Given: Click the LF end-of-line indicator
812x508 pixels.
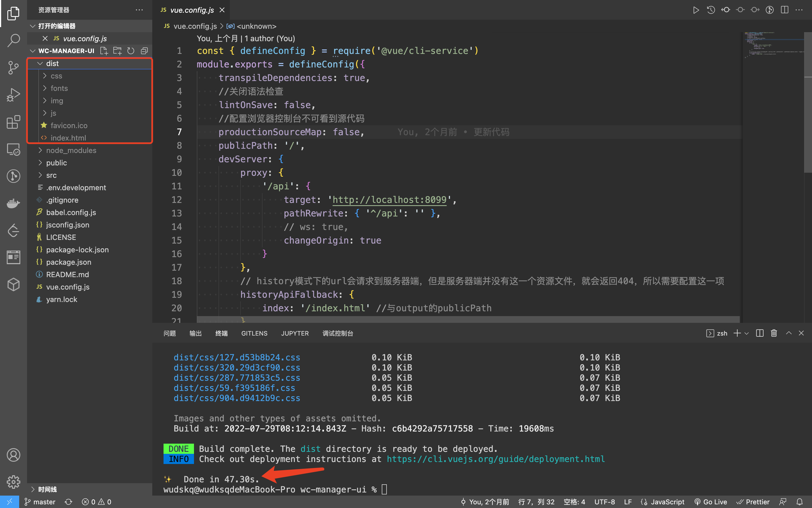Looking at the screenshot, I should pyautogui.click(x=628, y=502).
